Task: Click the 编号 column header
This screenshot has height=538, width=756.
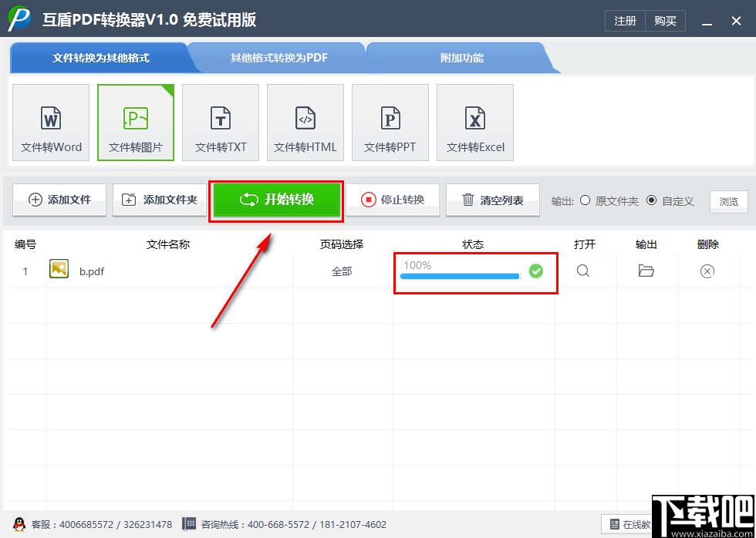Action: (25, 244)
